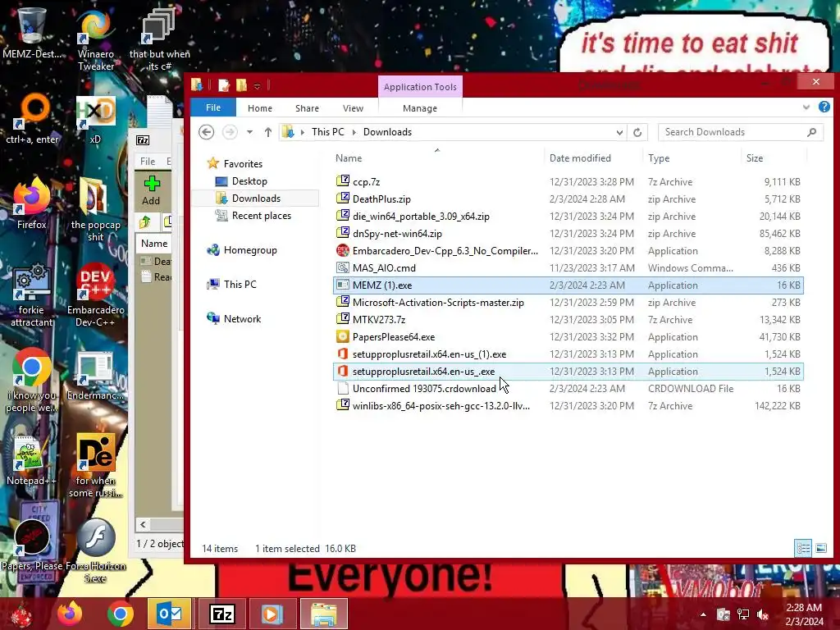
Task: Select PapersPlease64.exe in the file list
Action: coord(568,337)
